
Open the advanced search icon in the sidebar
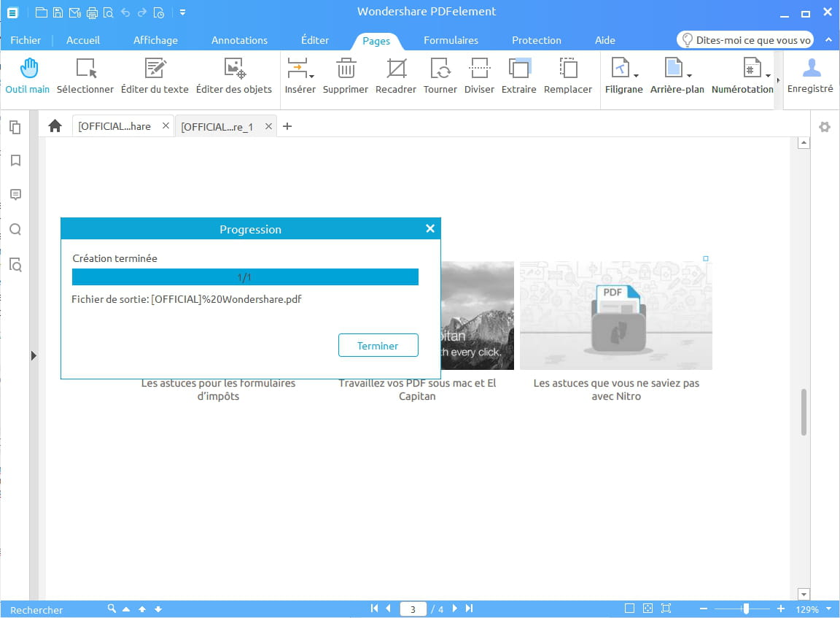[x=15, y=265]
